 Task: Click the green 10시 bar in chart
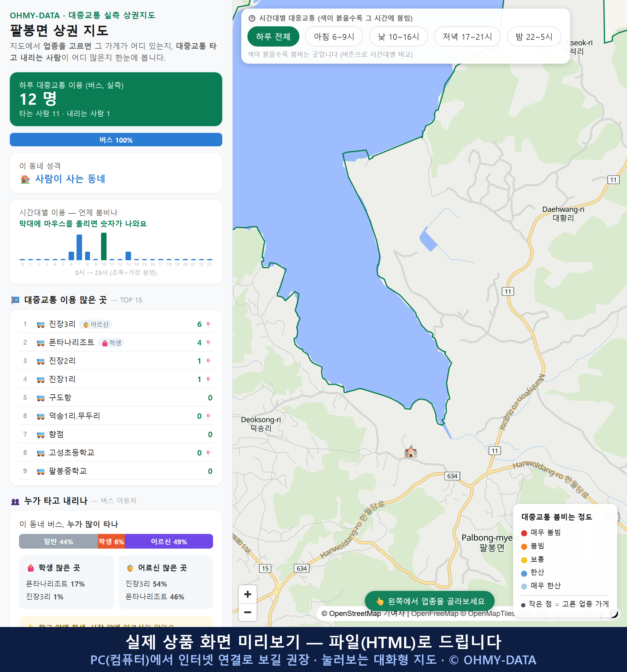click(x=104, y=246)
